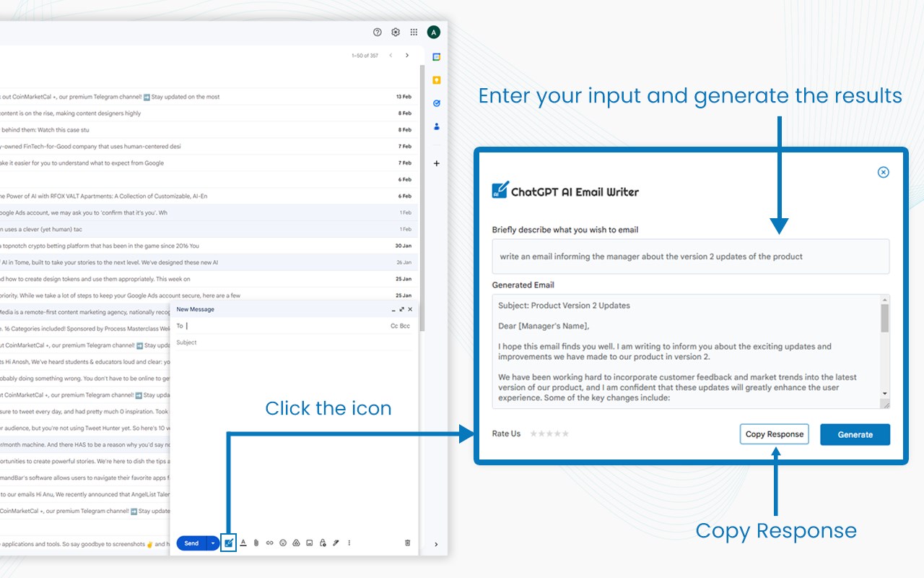This screenshot has width=924, height=578.
Task: Open the email about content designers on the rise
Action: (208, 113)
